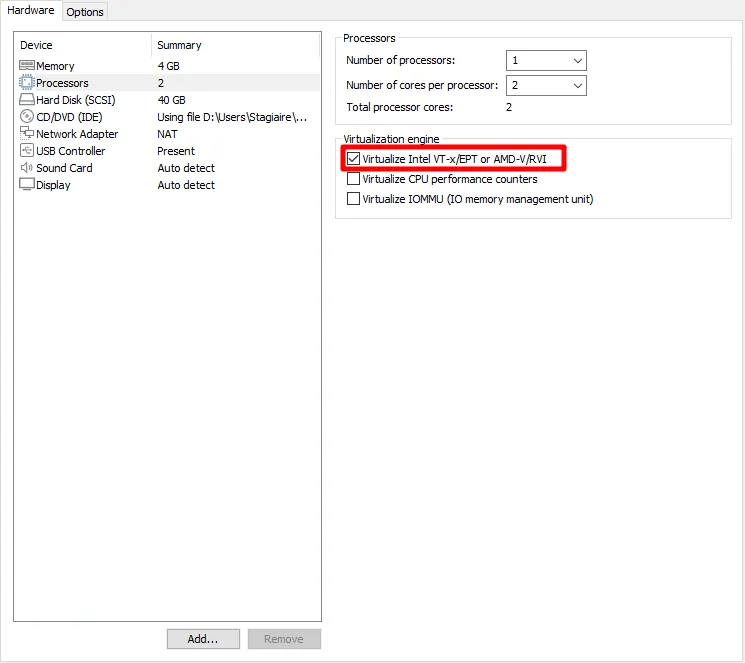Switch to the Options tab
This screenshot has height=663, width=745.
pos(85,12)
